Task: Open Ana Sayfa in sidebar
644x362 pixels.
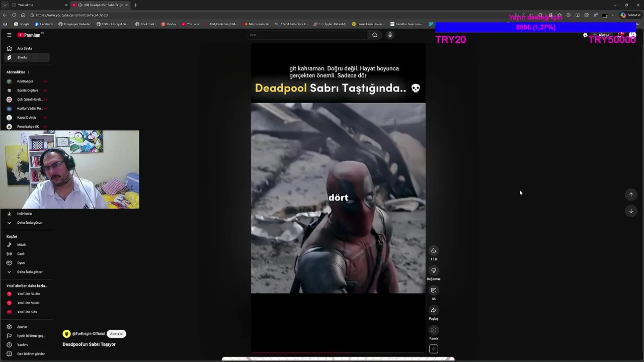Action: (26, 48)
